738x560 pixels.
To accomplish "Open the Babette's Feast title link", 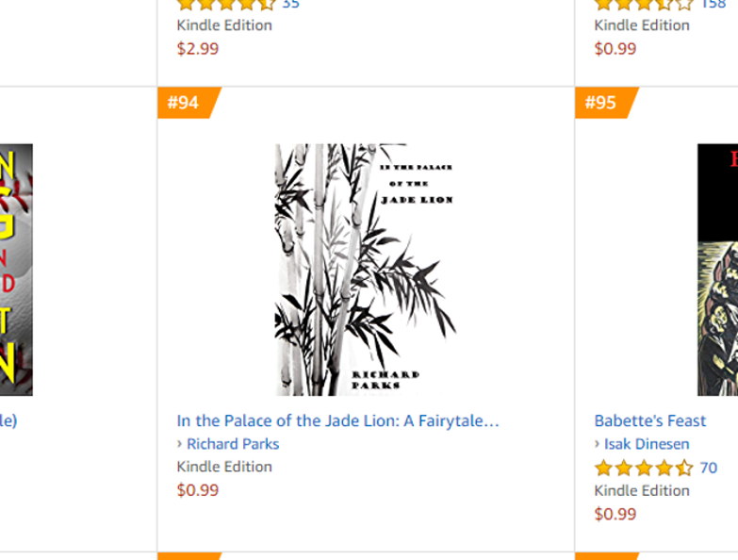I will coord(649,420).
